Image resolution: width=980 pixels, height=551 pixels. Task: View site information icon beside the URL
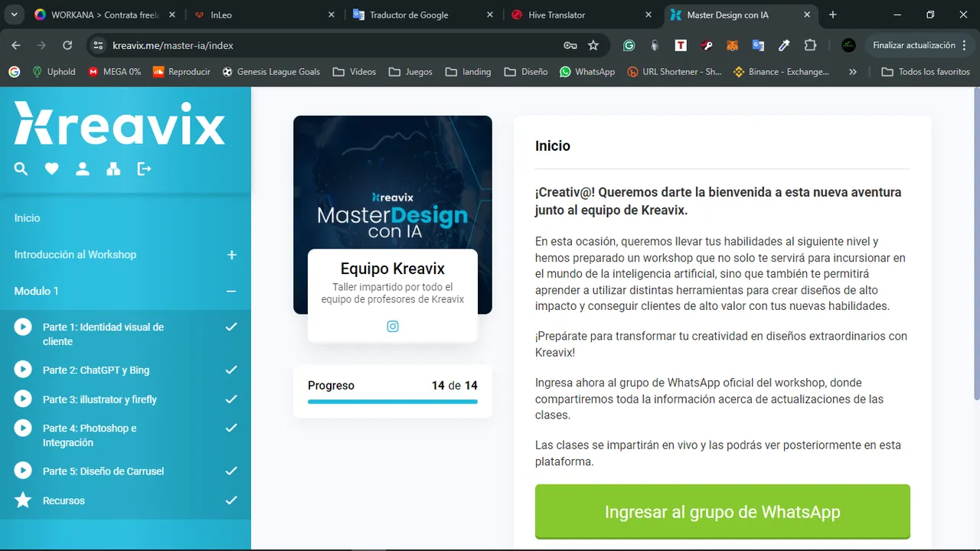pyautogui.click(x=97, y=45)
